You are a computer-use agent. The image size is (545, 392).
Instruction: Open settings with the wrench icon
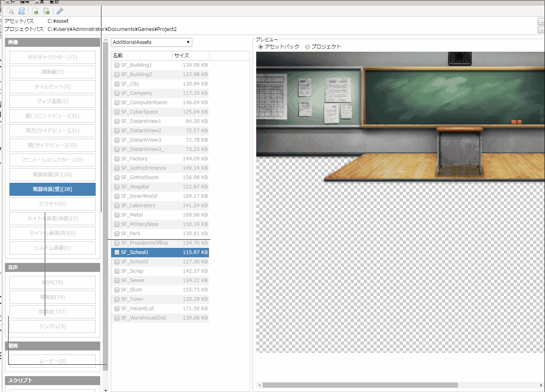(59, 11)
